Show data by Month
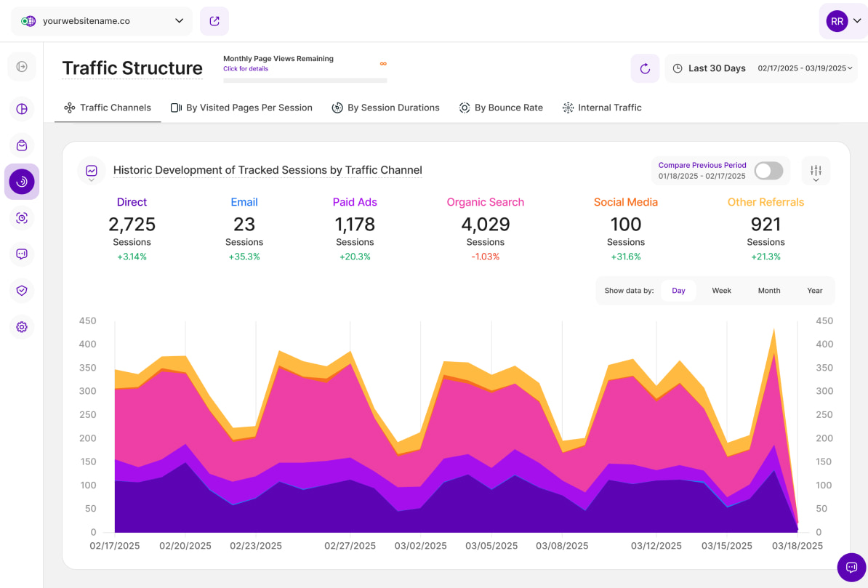Screen dimensions: 868x588 [x=768, y=291]
